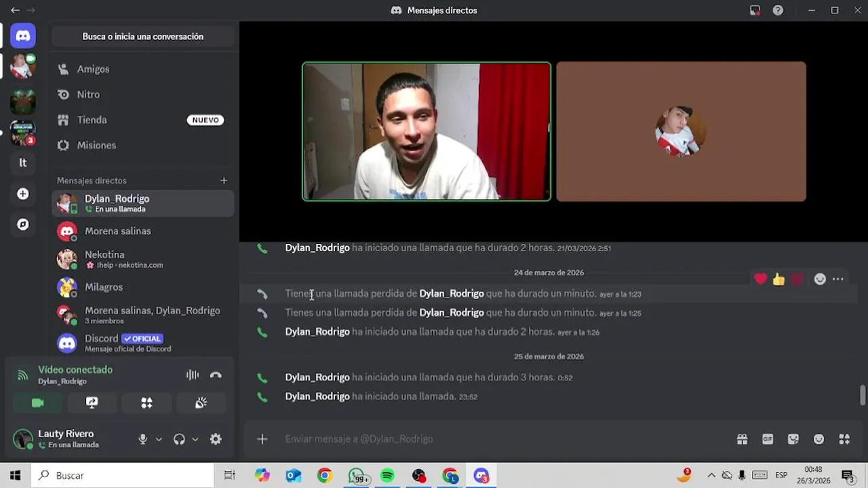Select Dylan_Rodrigo direct message

(x=143, y=203)
